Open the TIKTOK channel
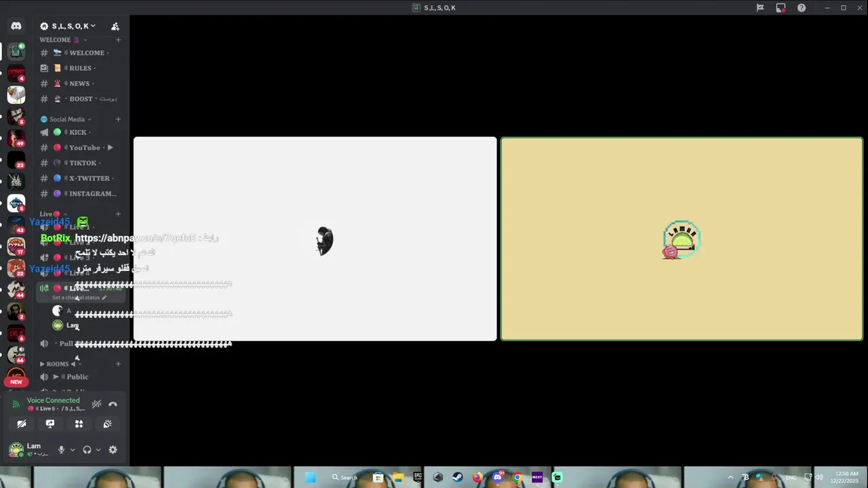This screenshot has width=868, height=488. coord(80,163)
